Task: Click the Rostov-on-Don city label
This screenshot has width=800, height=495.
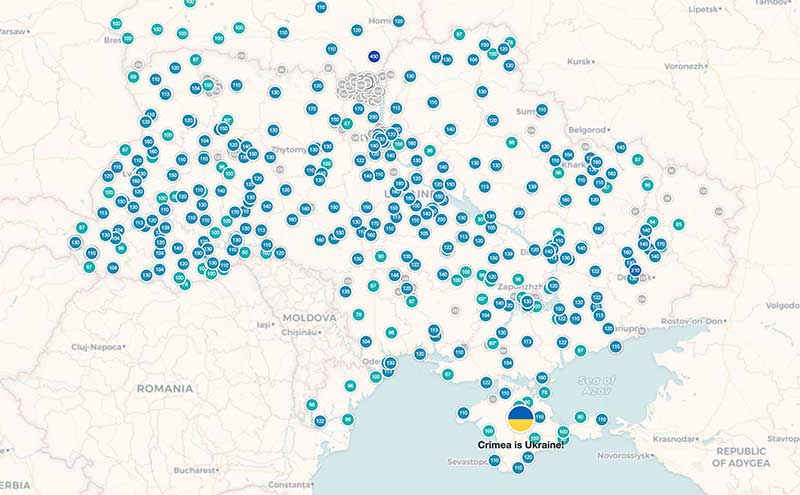Action: coord(691,321)
